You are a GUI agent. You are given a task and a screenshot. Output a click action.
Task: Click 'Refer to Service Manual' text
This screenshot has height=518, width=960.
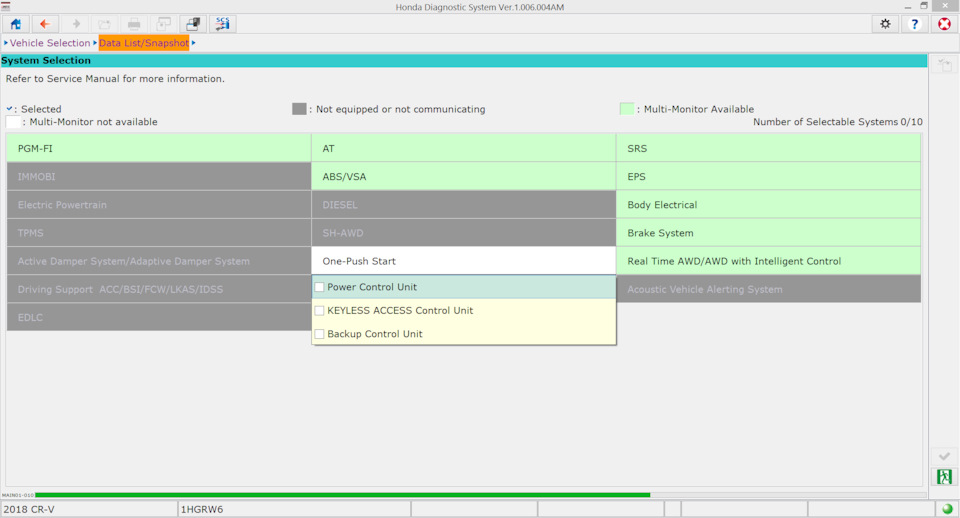pos(115,78)
